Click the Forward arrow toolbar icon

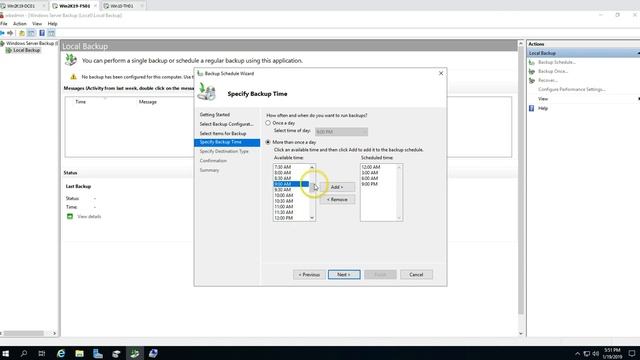point(10,33)
